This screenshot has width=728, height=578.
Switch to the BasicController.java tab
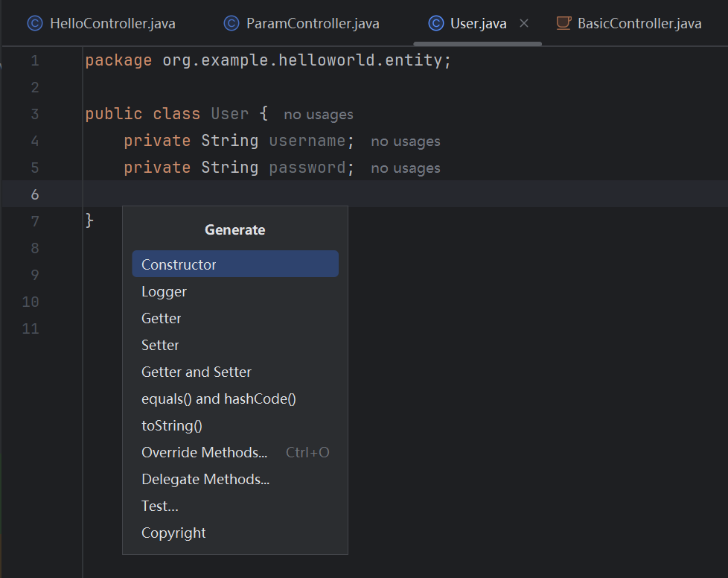point(639,24)
